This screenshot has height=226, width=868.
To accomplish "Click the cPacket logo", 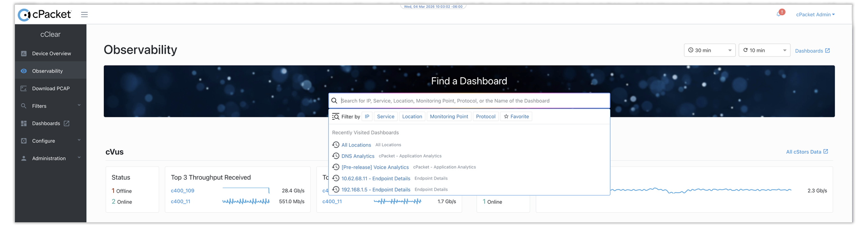I will [x=44, y=15].
